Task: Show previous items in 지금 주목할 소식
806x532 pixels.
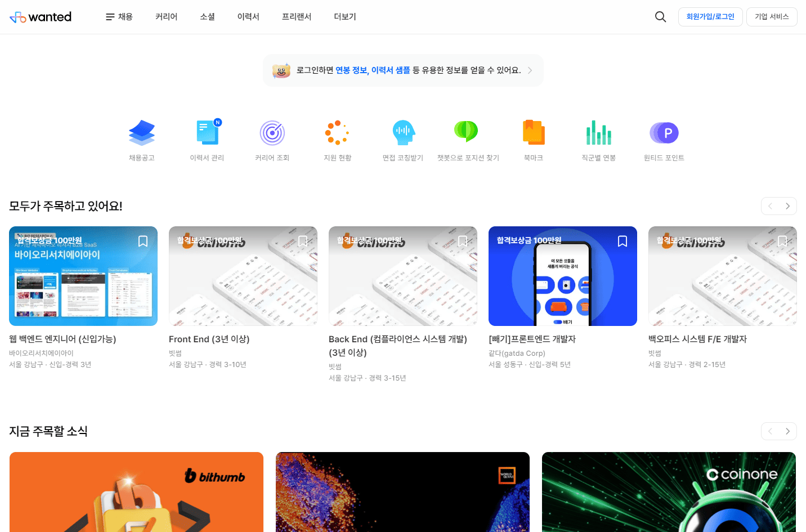Action: 770,431
